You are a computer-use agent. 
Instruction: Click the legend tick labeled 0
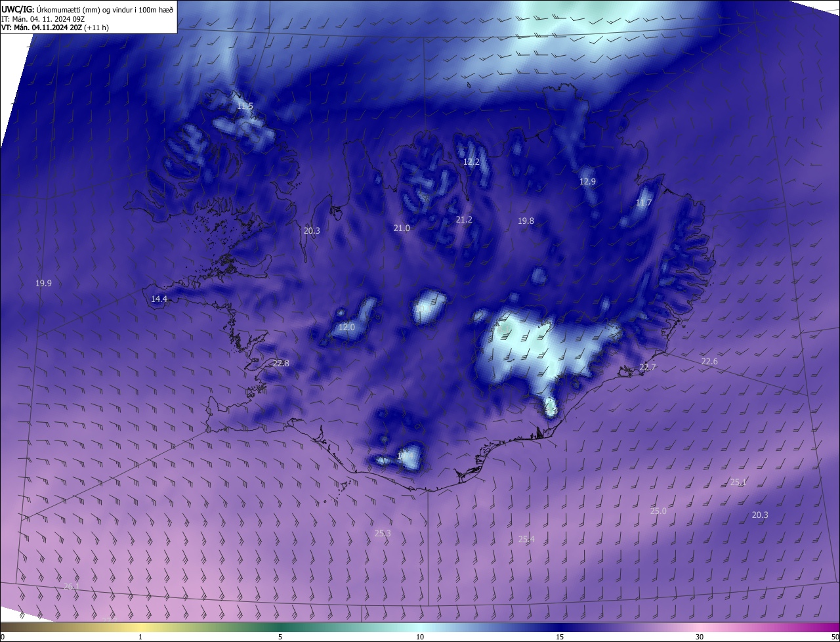pos(3,637)
